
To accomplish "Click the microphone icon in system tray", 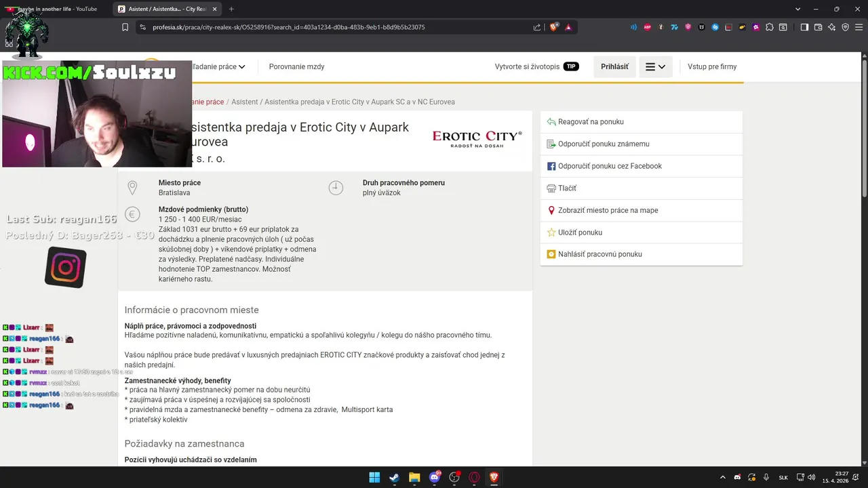I will (766, 477).
